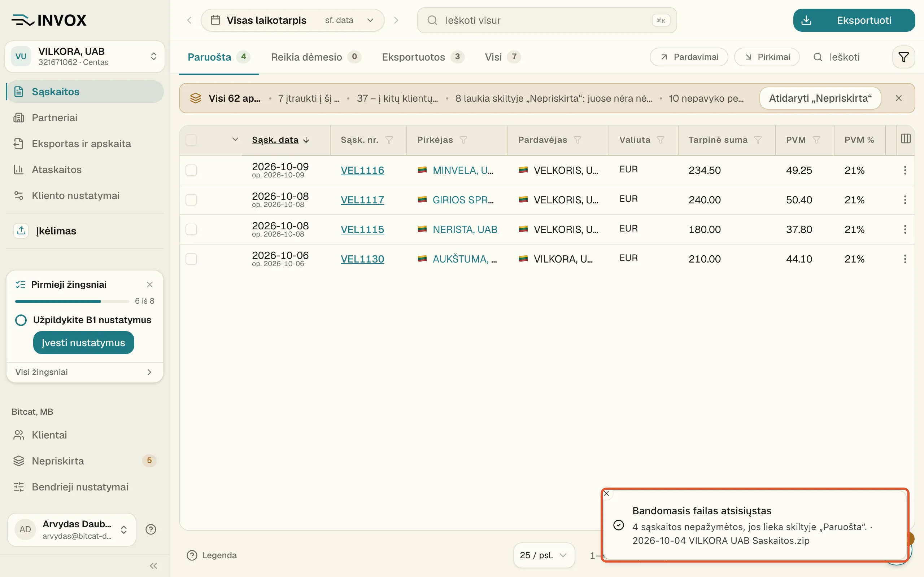Filter by the Pirkėjas column funnel icon

463,140
